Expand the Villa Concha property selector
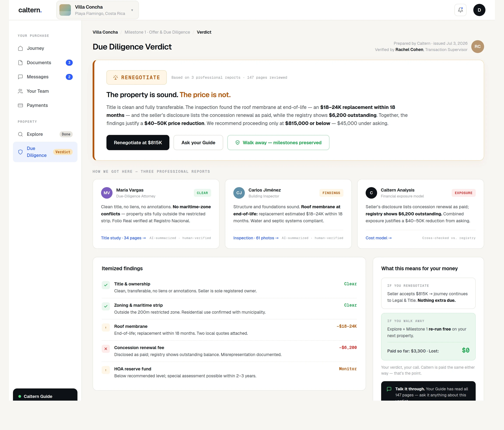Viewport: 504px width, 430px height. pos(97,10)
